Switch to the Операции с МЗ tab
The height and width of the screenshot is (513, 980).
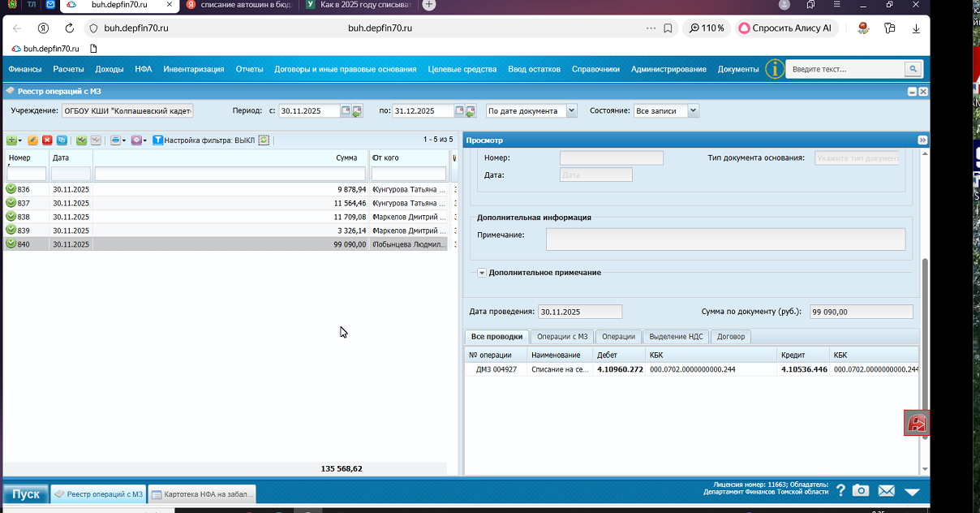tap(562, 336)
